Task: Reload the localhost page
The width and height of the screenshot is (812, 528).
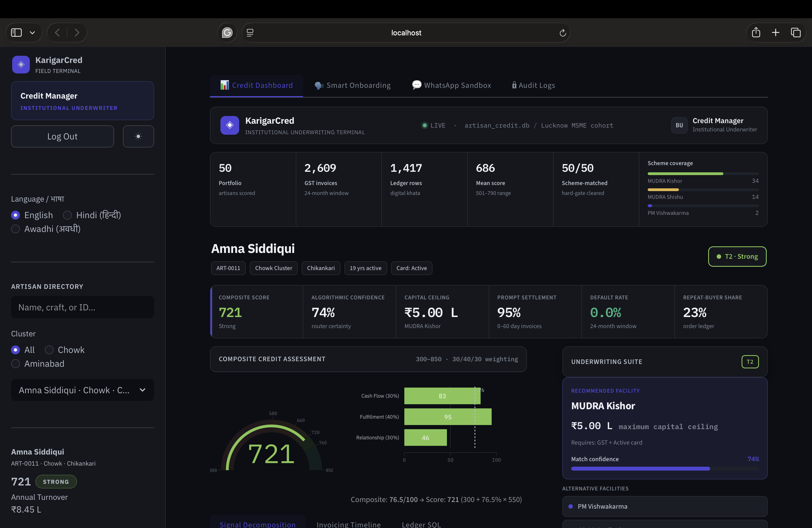Action: click(563, 33)
